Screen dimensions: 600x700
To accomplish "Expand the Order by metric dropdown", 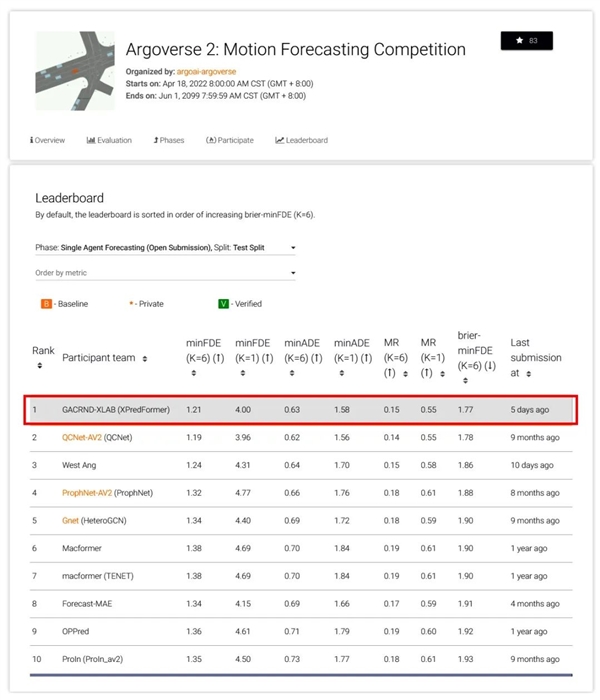I will click(x=165, y=272).
